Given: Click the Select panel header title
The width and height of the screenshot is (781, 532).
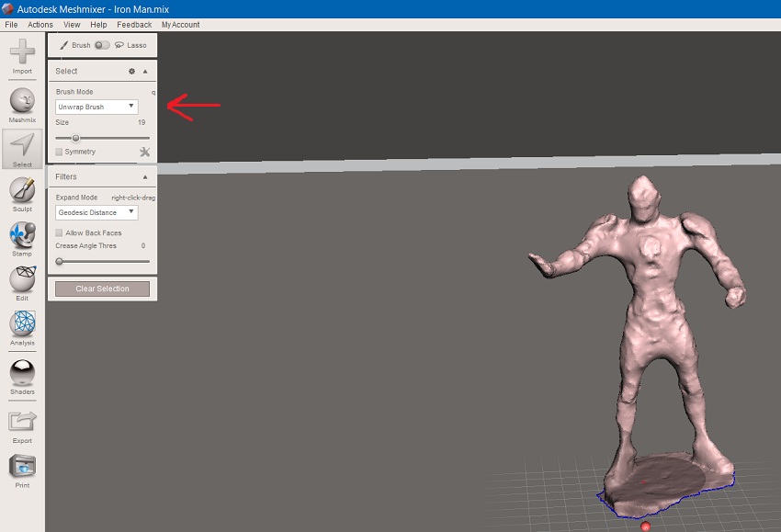Looking at the screenshot, I should (66, 72).
